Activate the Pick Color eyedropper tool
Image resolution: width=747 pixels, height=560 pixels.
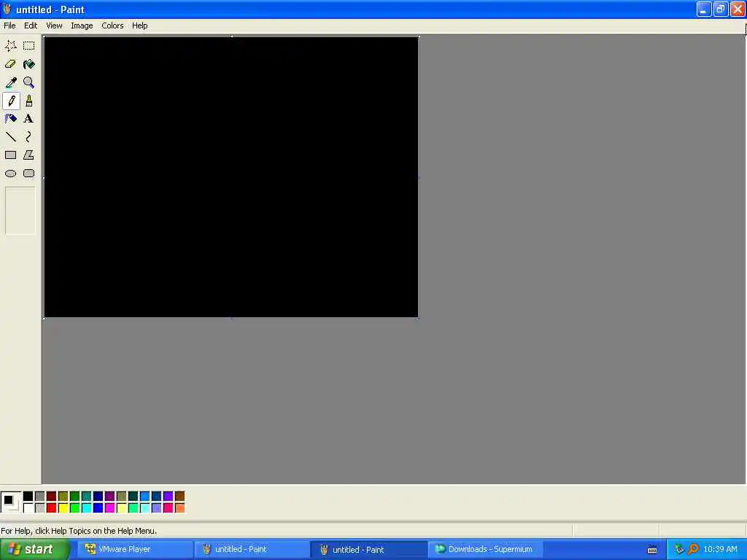click(11, 82)
